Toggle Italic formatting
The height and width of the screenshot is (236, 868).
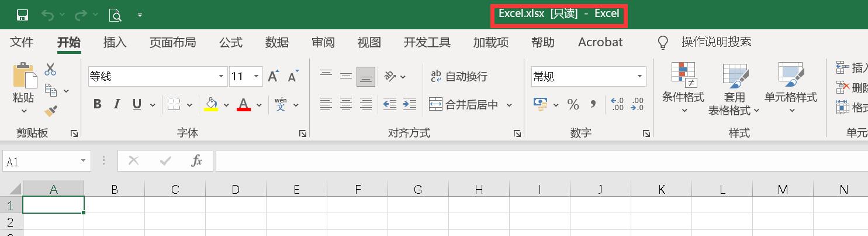click(x=117, y=104)
